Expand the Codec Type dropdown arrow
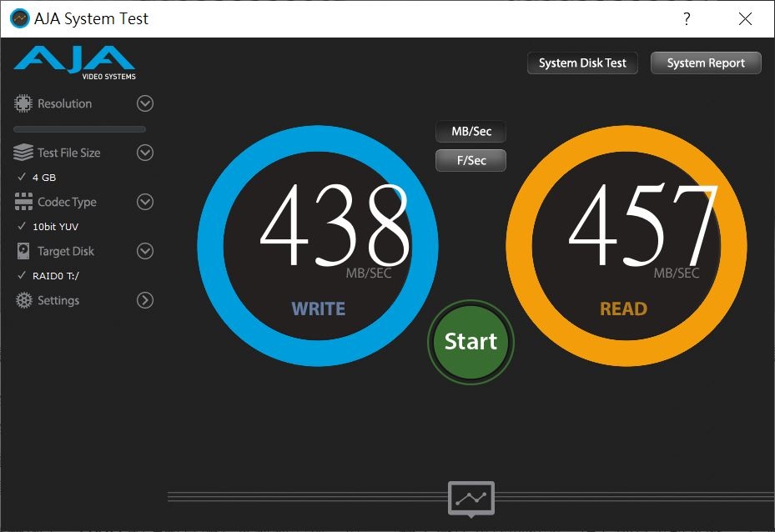This screenshot has height=532, width=775. tap(145, 202)
